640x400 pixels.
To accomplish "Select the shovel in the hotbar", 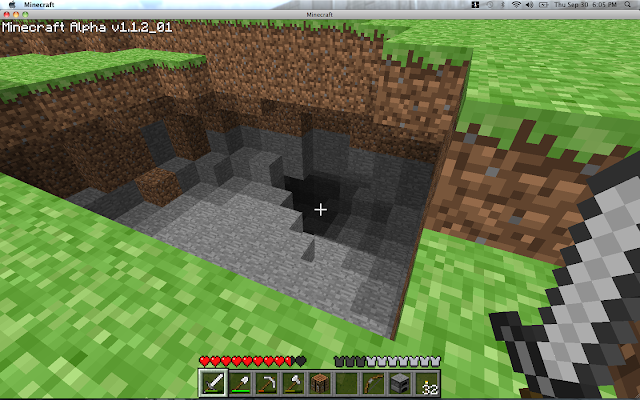I will coord(240,383).
